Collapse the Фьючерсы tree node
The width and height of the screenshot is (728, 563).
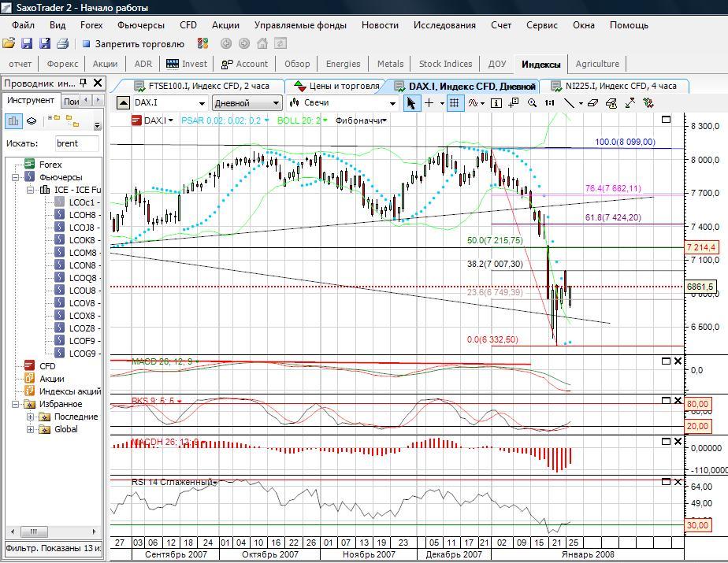coord(15,177)
